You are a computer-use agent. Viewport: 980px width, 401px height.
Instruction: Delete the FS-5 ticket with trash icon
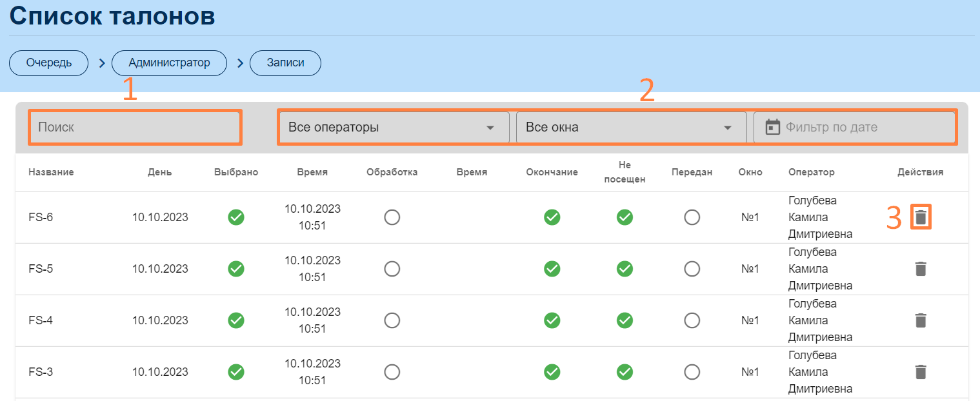click(x=921, y=269)
